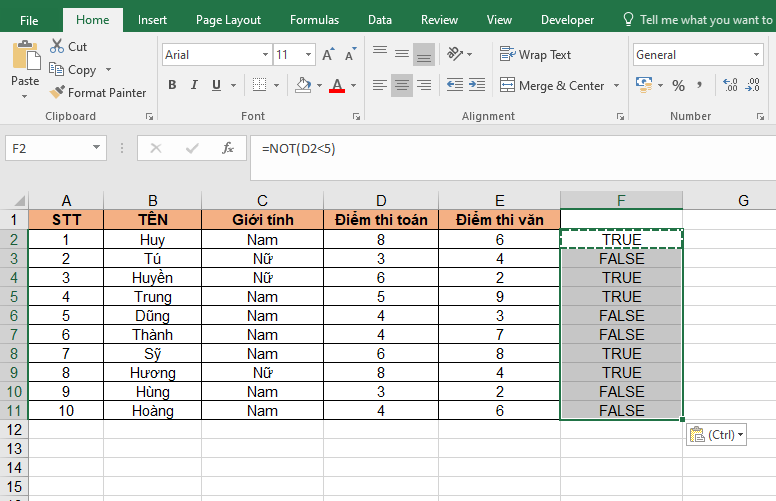
Task: Switch to the Formulas tab
Action: click(x=314, y=20)
